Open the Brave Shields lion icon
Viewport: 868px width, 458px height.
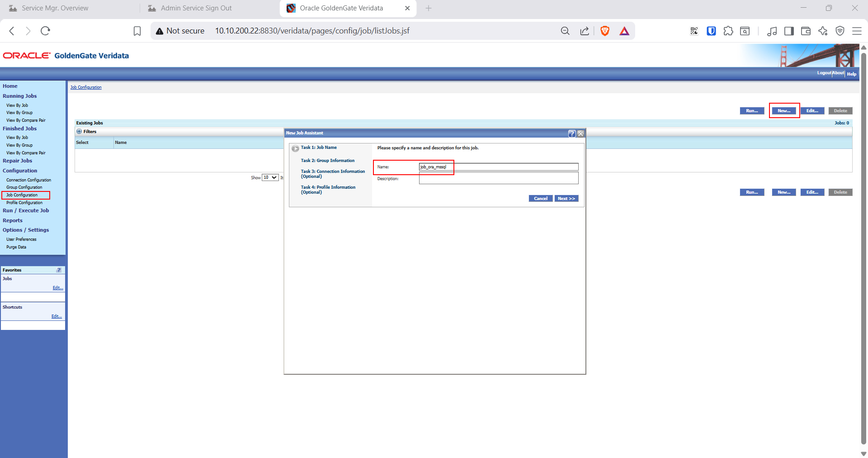click(605, 31)
